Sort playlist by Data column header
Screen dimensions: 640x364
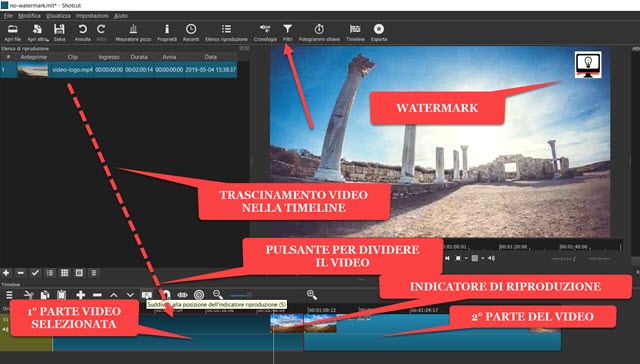click(211, 57)
